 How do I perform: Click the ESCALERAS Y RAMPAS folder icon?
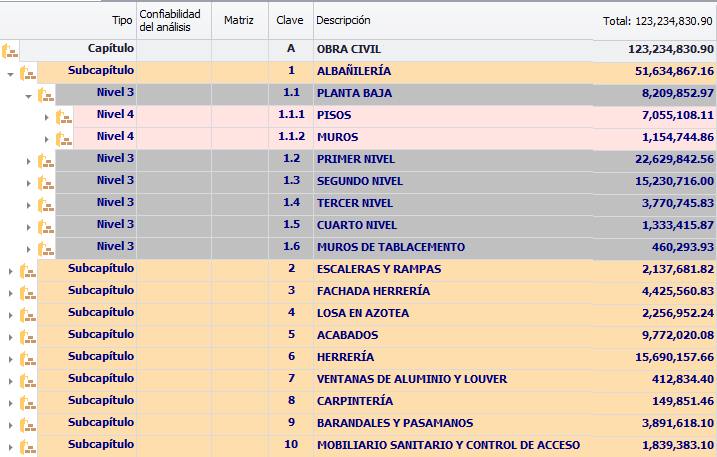tap(27, 270)
